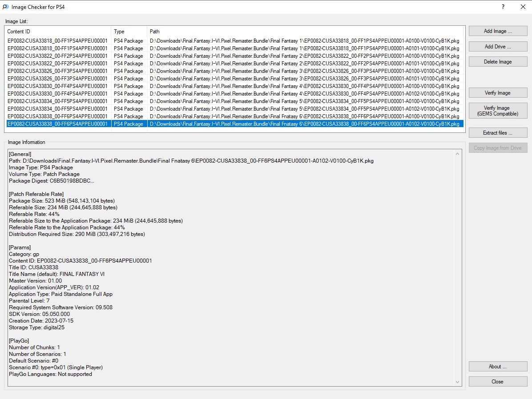Click the Close button at bottom right

click(498, 382)
